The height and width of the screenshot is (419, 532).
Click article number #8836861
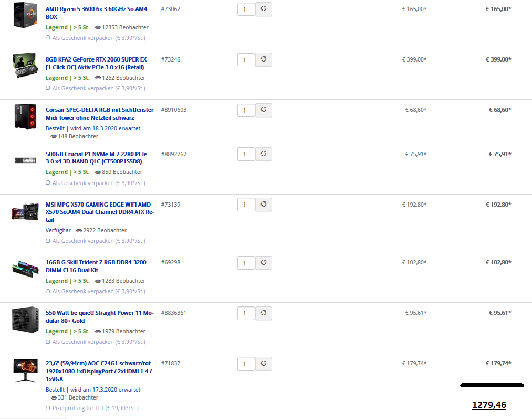tap(174, 313)
